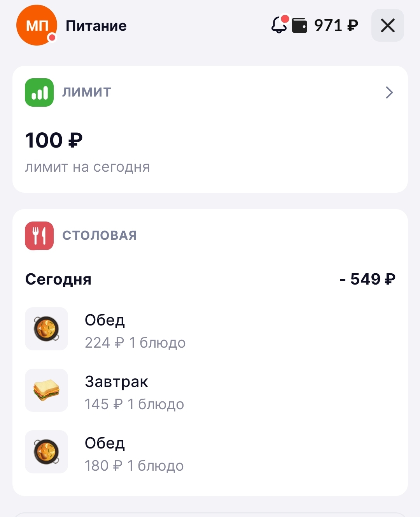The image size is (420, 517).
Task: Select the dish icon for 180 ₽ Обед
Action: coord(46,452)
